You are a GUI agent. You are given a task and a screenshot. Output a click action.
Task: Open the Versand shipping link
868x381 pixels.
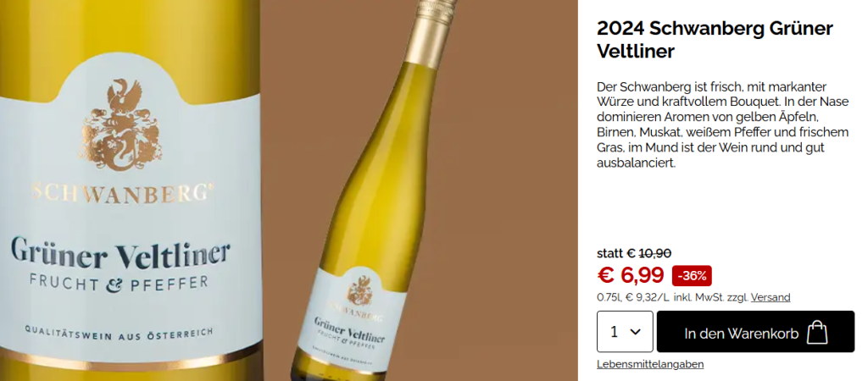[x=771, y=297]
